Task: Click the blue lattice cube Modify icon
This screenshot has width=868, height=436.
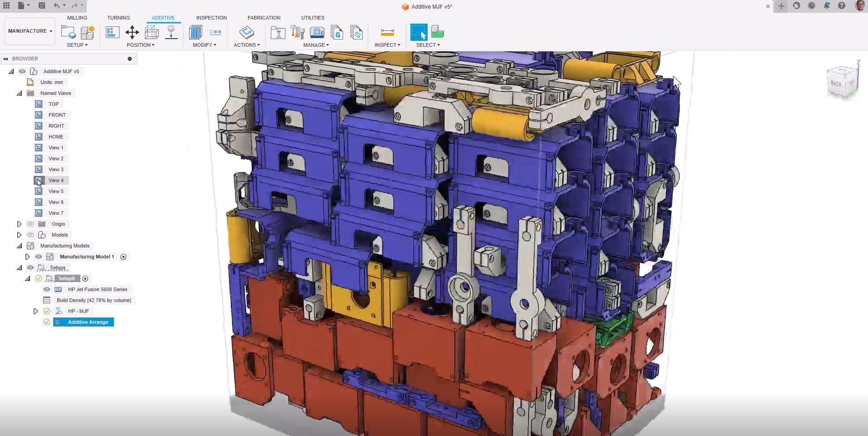Action: (195, 32)
